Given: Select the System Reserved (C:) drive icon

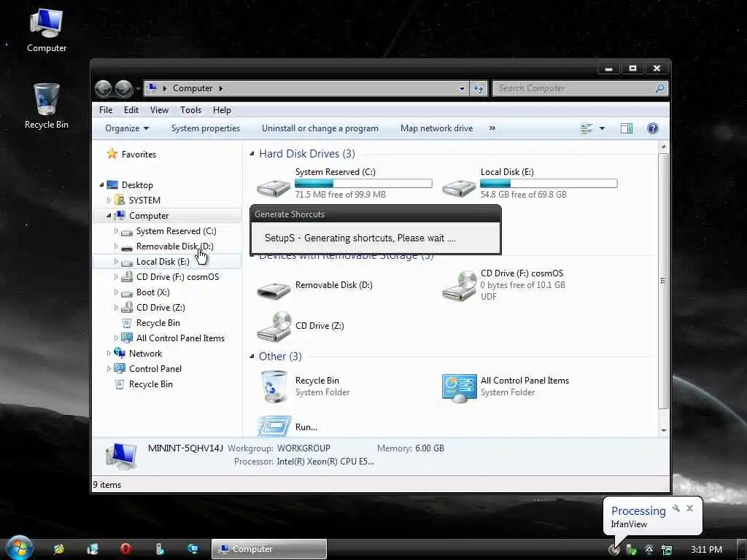Looking at the screenshot, I should 274,187.
